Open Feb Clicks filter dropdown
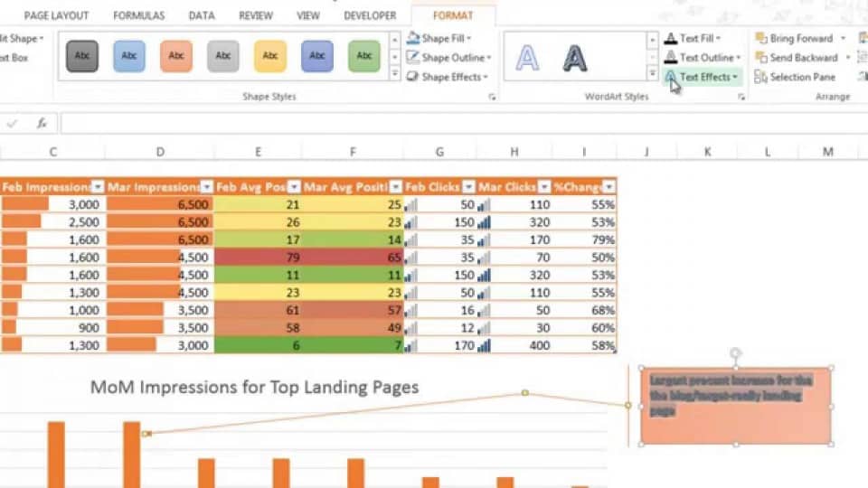This screenshot has height=488, width=868. (x=469, y=187)
